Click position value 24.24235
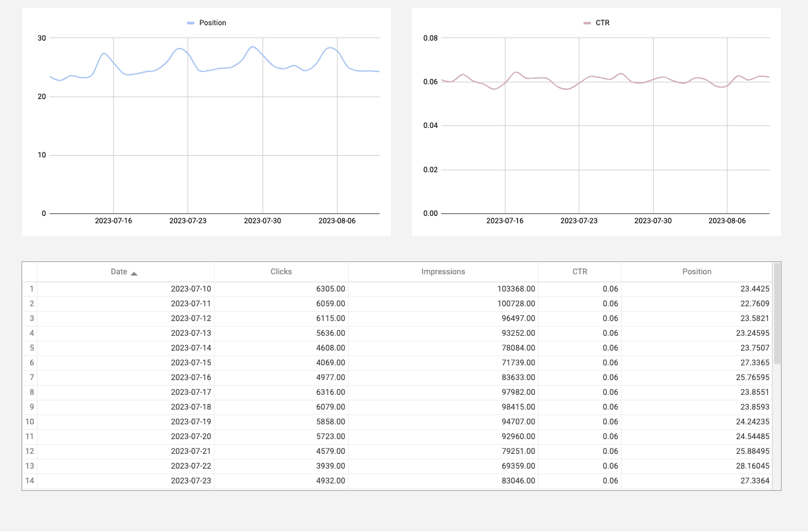The height and width of the screenshot is (532, 808). click(753, 421)
